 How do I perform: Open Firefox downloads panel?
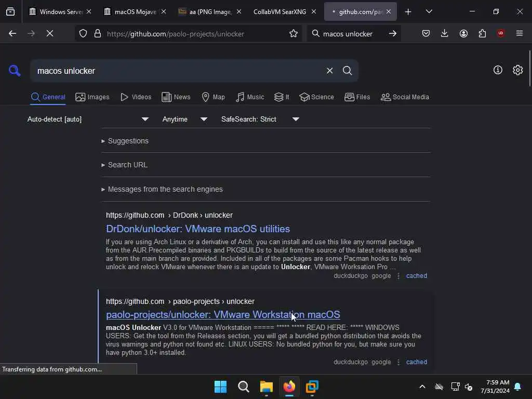445,33
